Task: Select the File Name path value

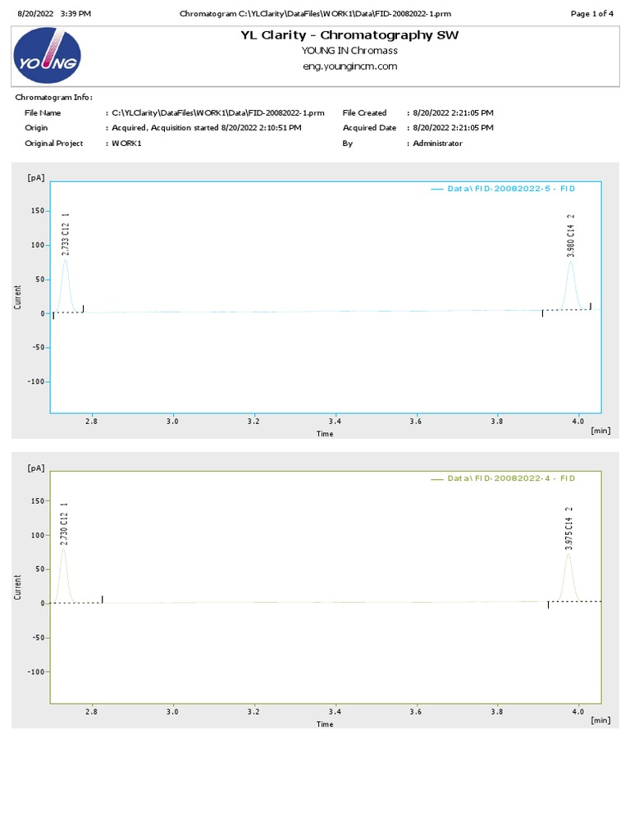Action: click(x=218, y=113)
